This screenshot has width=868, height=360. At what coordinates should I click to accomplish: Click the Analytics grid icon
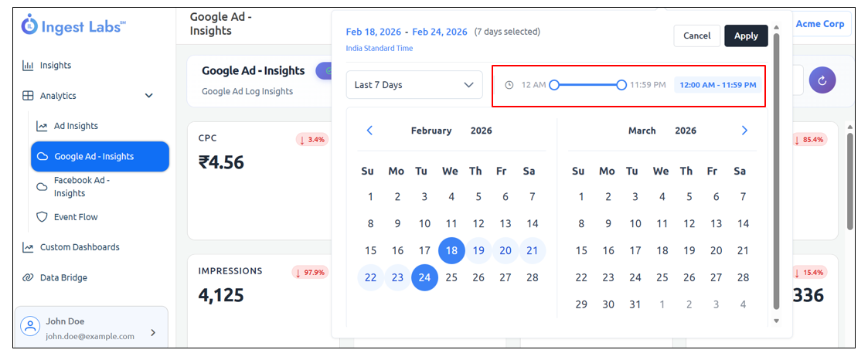pyautogui.click(x=28, y=96)
